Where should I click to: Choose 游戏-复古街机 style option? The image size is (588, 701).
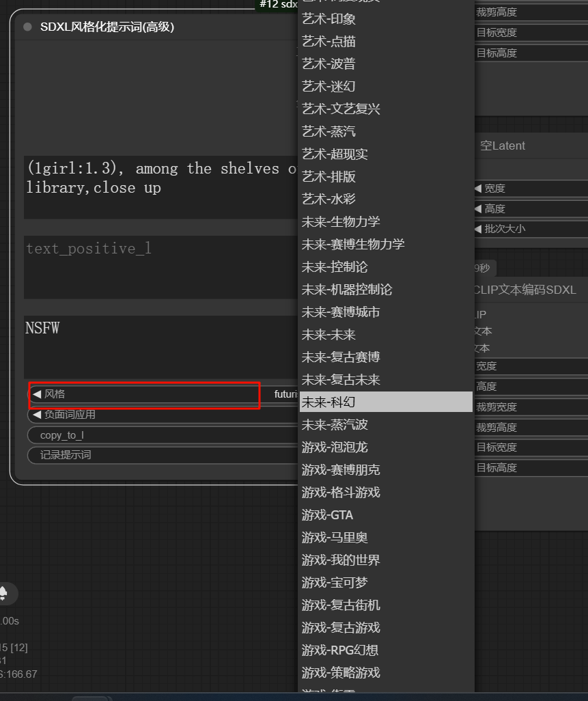386,605
